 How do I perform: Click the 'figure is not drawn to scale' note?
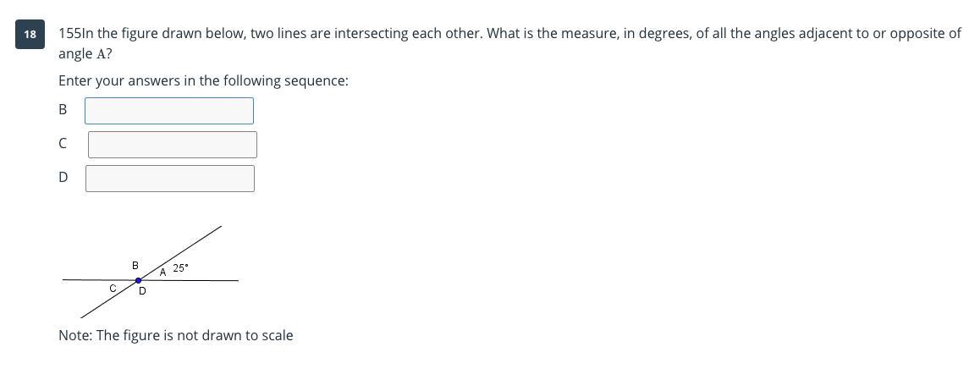click(176, 335)
